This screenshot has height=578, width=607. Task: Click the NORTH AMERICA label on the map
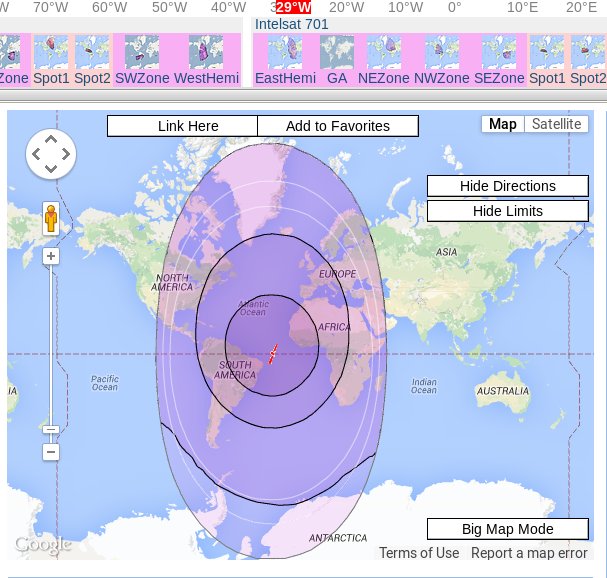172,282
